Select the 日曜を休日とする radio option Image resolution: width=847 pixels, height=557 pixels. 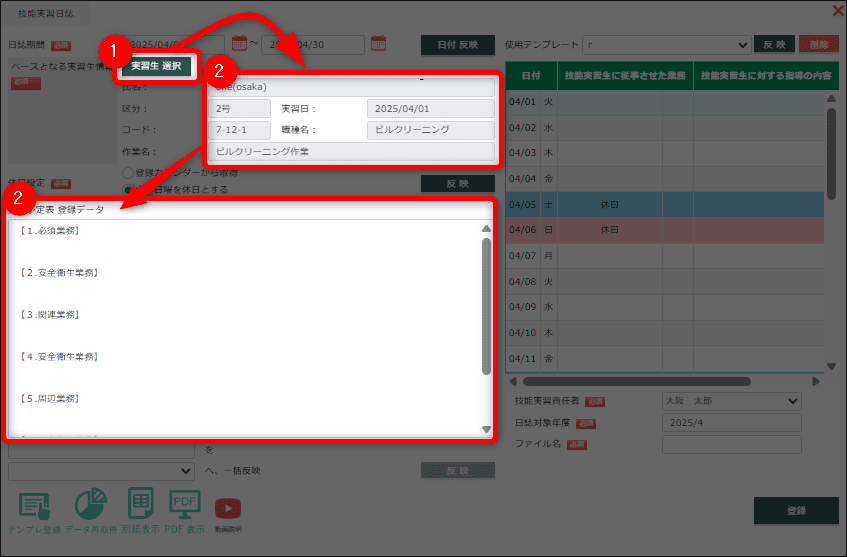point(127,189)
